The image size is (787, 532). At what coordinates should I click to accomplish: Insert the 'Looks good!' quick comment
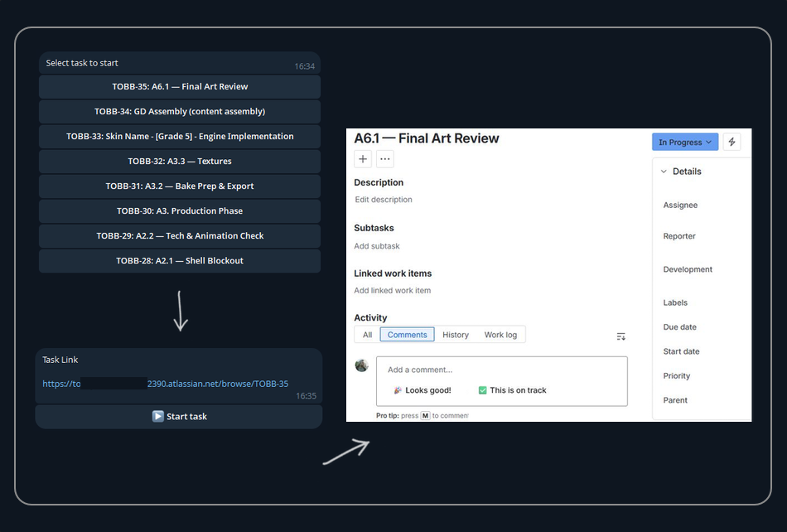422,390
